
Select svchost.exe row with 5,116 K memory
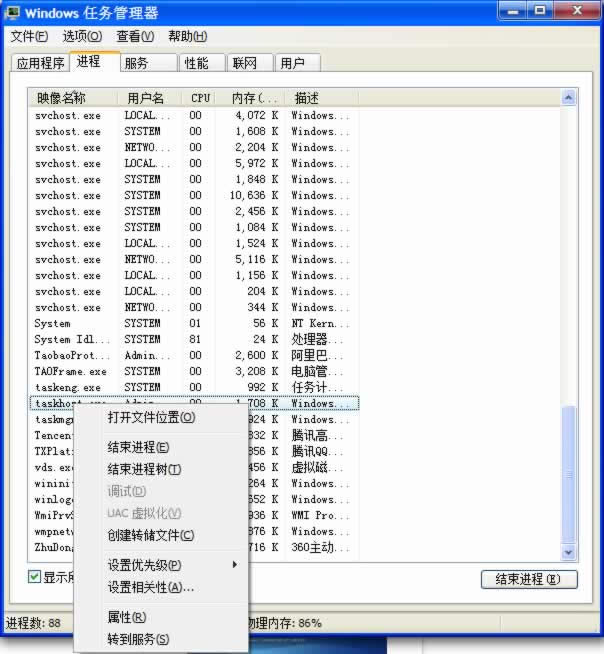[x=194, y=259]
